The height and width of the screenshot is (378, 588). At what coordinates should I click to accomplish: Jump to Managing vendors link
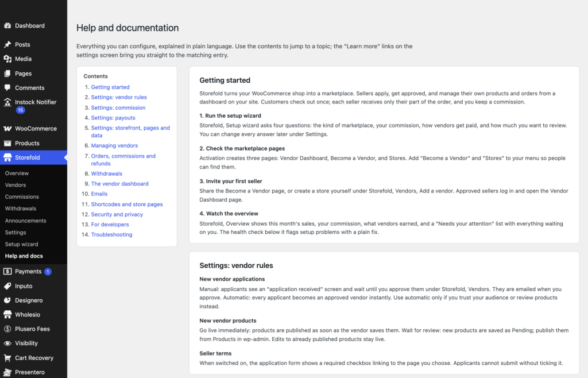coord(114,145)
